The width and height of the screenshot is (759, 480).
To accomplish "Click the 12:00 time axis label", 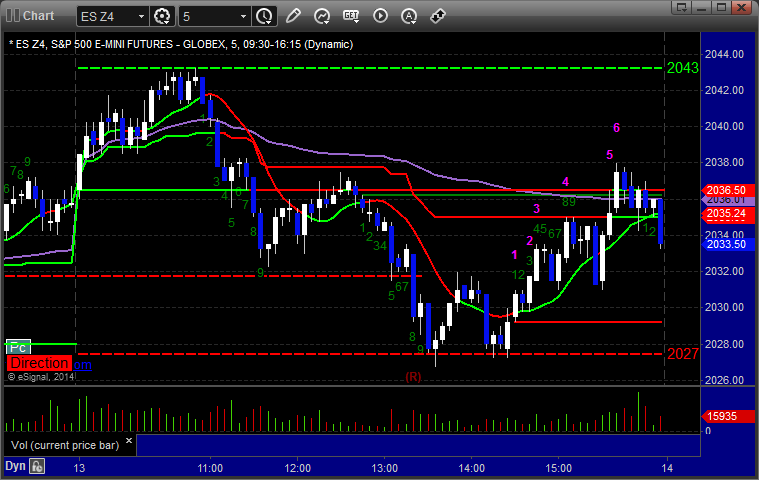I will click(x=297, y=468).
